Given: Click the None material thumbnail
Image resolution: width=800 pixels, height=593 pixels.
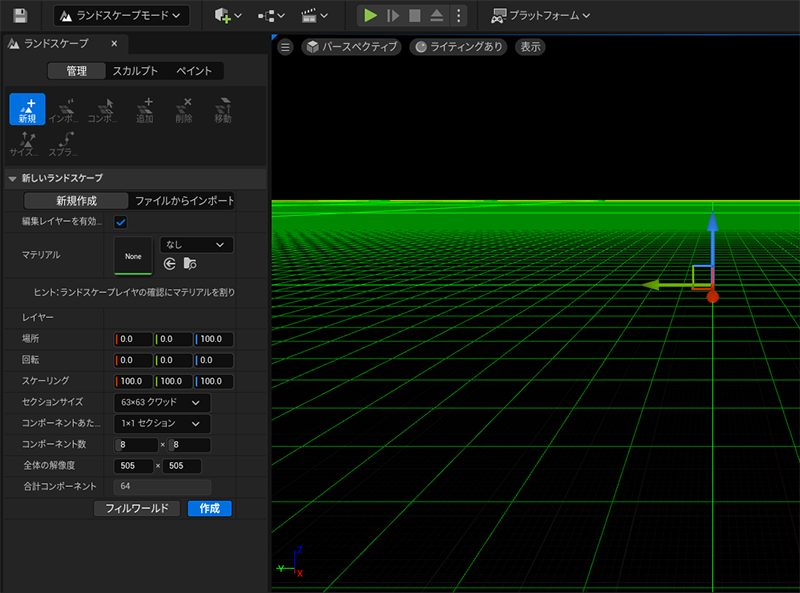Looking at the screenshot, I should [133, 255].
